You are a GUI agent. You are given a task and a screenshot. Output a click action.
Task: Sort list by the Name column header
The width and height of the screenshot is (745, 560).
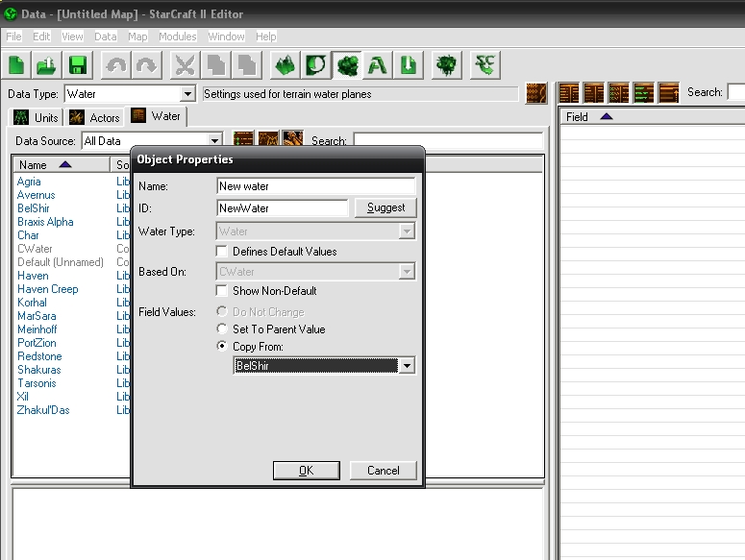pyautogui.click(x=61, y=164)
